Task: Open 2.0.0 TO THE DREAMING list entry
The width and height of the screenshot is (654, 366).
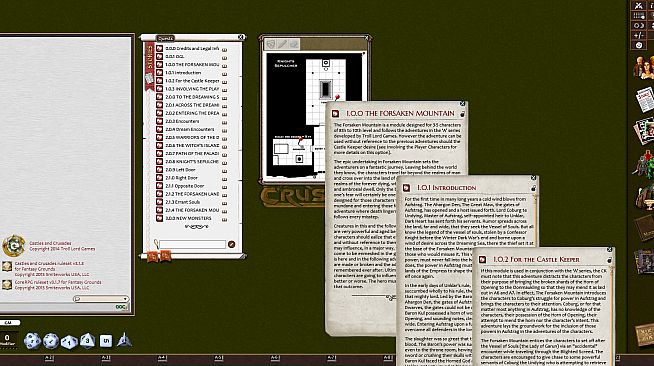Action: tap(192, 97)
